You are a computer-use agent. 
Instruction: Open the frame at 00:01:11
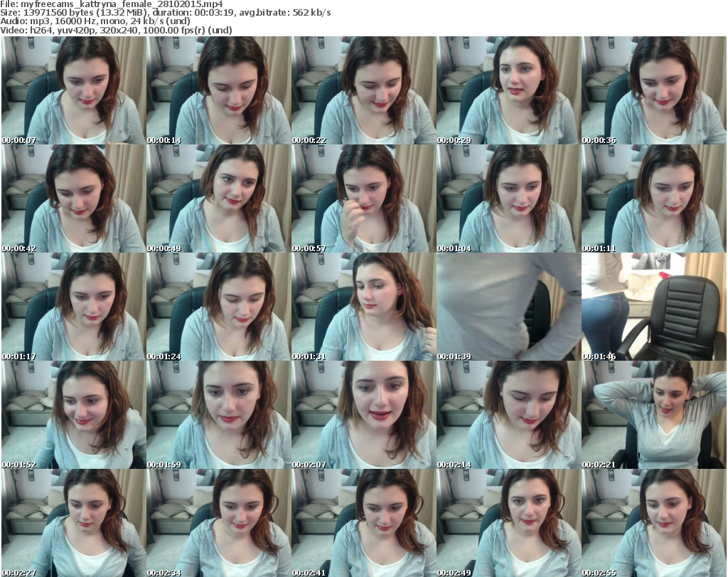(x=654, y=198)
